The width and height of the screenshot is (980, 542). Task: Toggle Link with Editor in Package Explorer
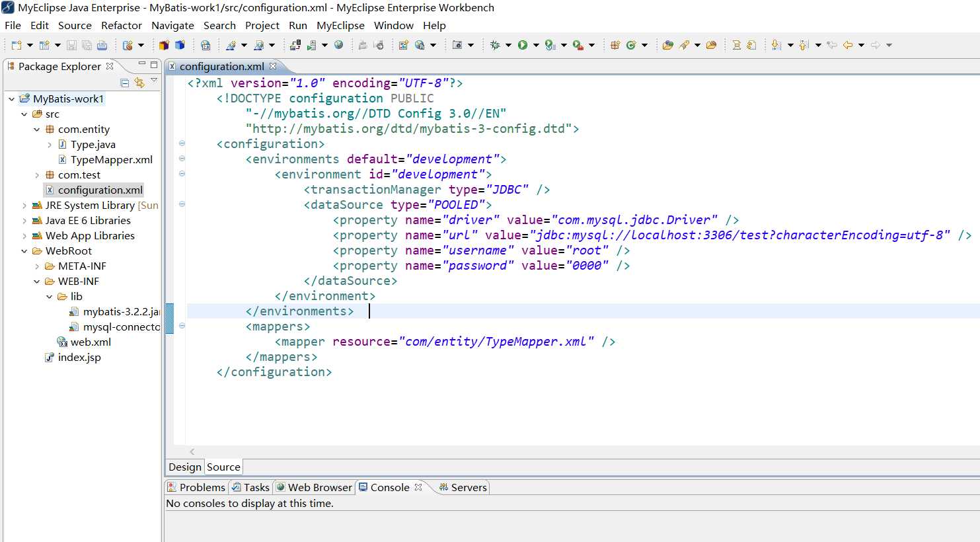click(139, 83)
